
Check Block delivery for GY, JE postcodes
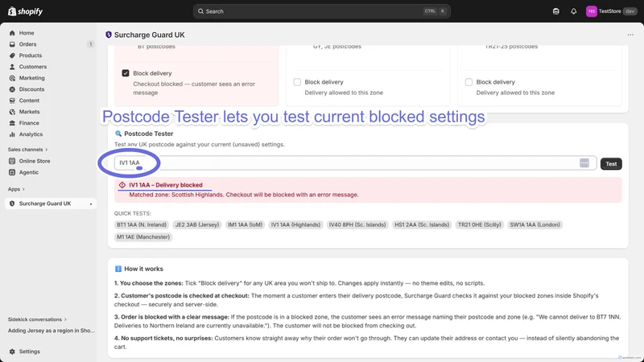pyautogui.click(x=297, y=82)
